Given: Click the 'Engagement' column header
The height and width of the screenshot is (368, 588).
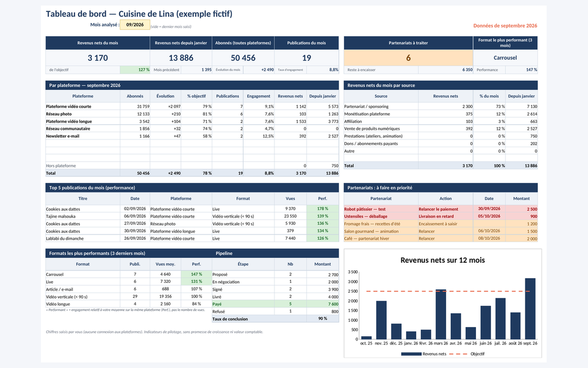Looking at the screenshot, I should click(x=258, y=96).
